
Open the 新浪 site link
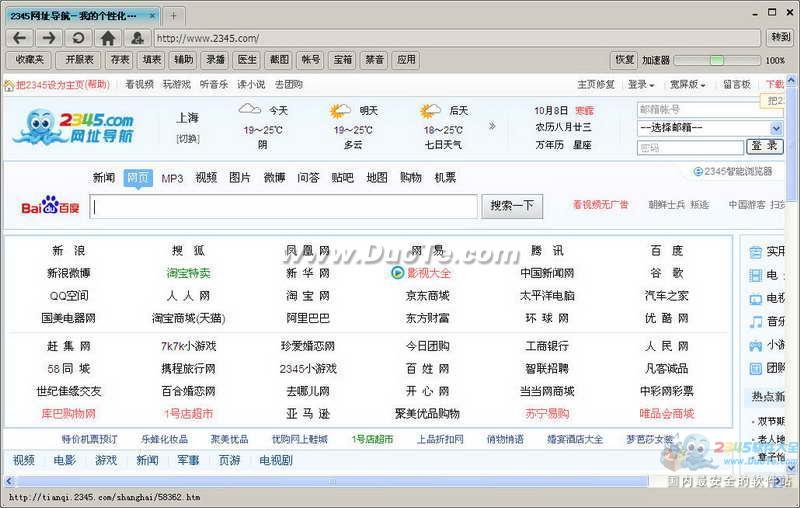pyautogui.click(x=69, y=250)
